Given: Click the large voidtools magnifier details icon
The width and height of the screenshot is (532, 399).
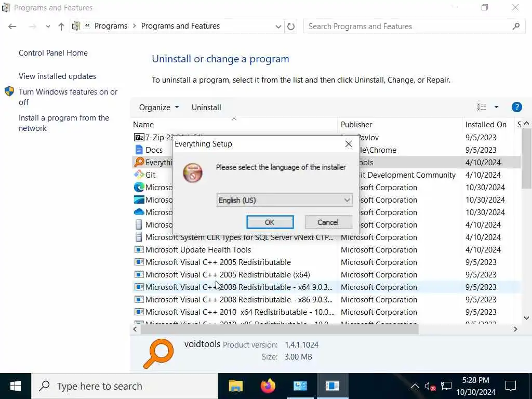Looking at the screenshot, I should pos(158,353).
